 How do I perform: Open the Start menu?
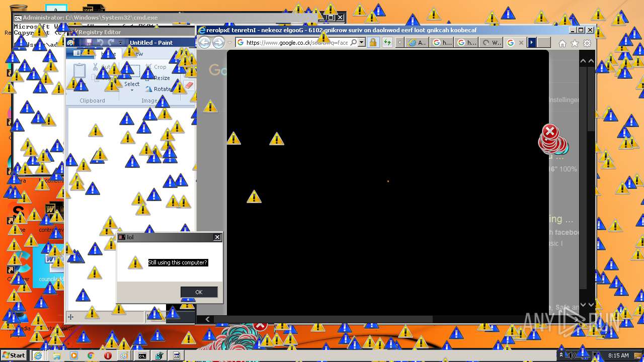(x=14, y=355)
